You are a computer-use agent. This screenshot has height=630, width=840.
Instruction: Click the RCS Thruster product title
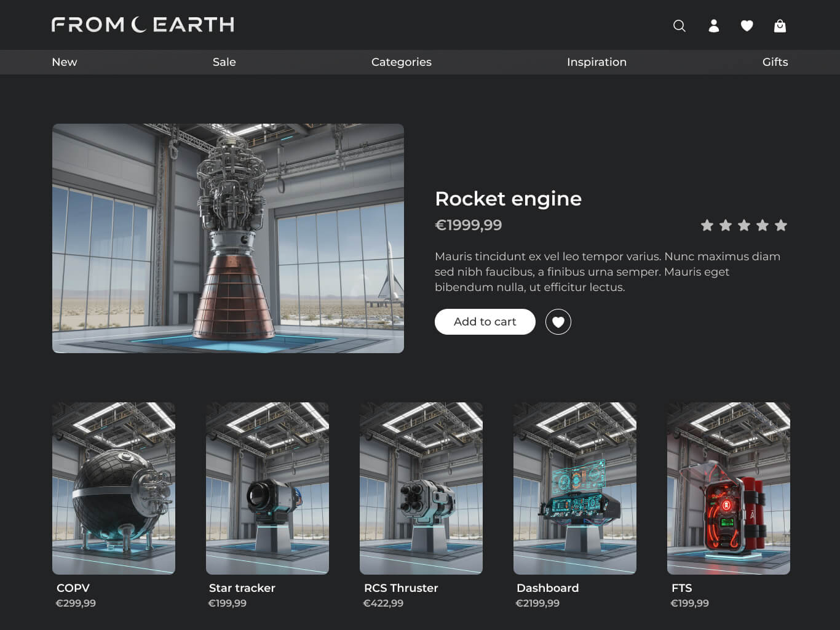point(401,588)
